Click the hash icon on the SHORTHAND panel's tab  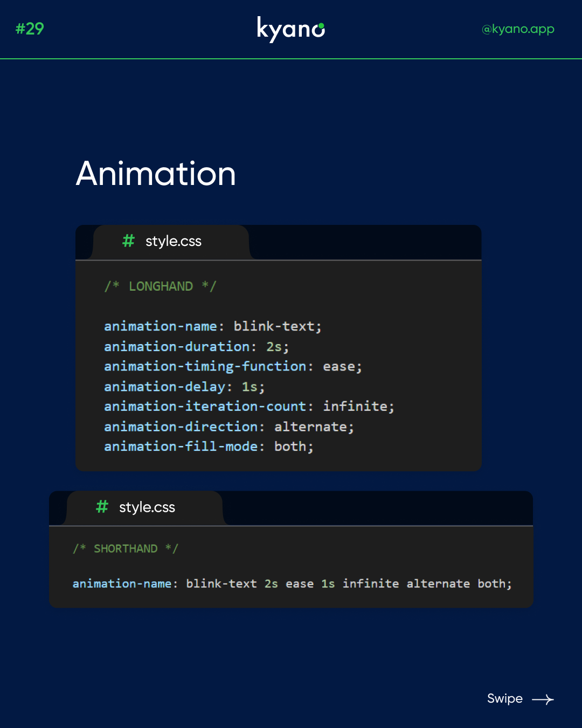(102, 506)
